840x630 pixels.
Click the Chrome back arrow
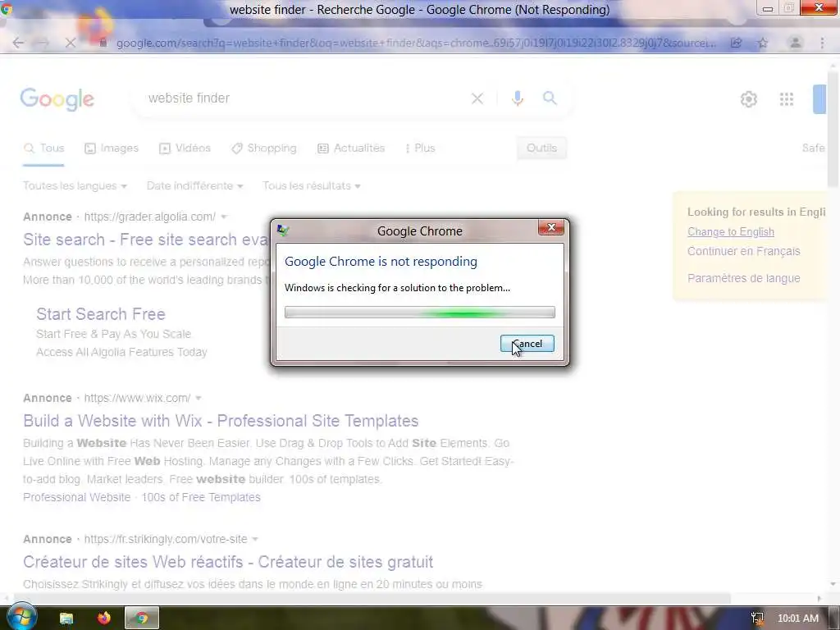tap(18, 43)
